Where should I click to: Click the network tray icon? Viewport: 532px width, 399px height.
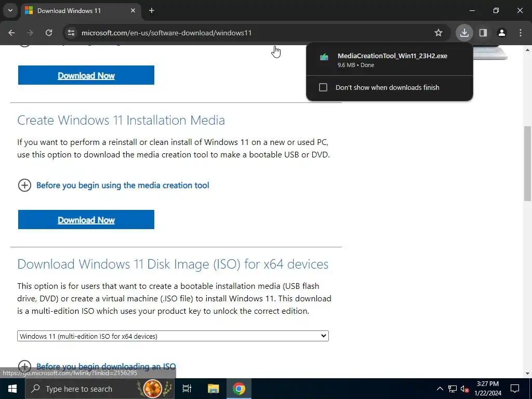(453, 389)
